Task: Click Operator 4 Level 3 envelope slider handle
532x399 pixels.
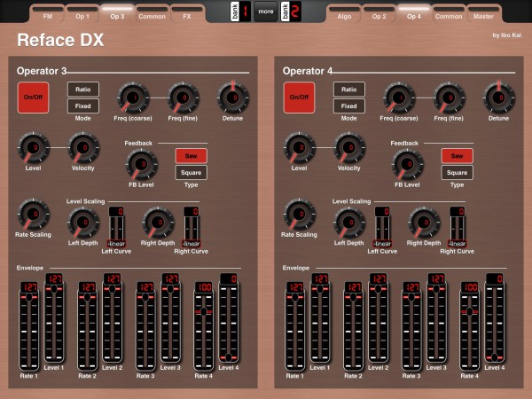Action: tap(436, 289)
